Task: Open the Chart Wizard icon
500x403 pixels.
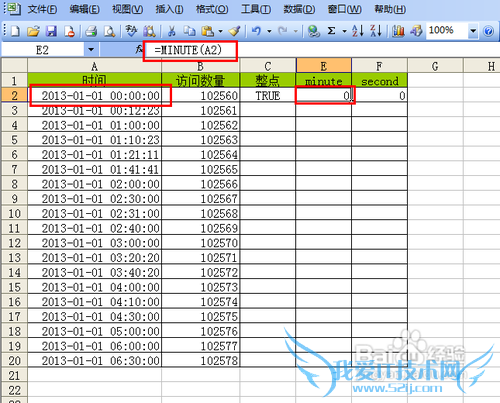Action: click(398, 31)
